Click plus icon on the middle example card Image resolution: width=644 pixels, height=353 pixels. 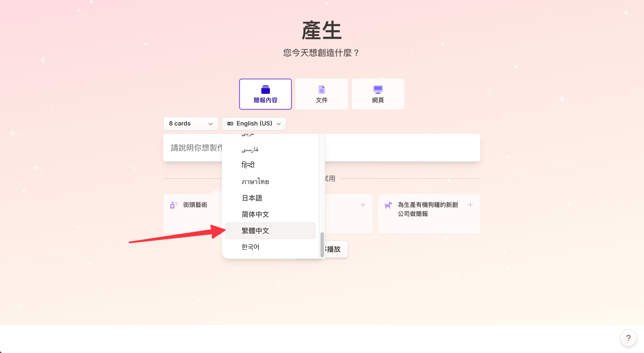363,205
